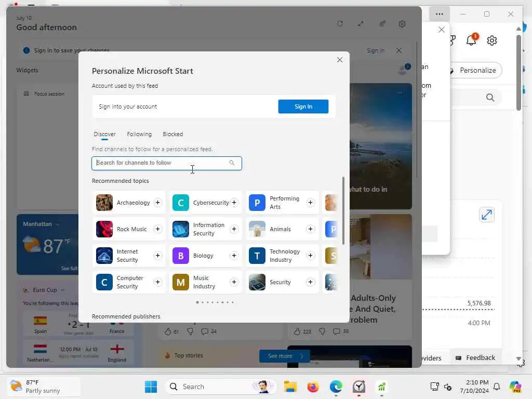Click the Cybersecurity C letter icon
This screenshot has height=399, width=532.
(x=181, y=203)
